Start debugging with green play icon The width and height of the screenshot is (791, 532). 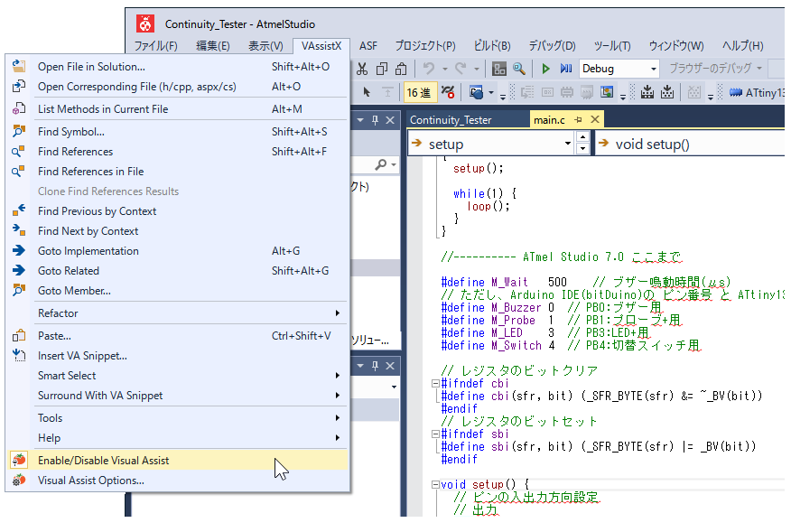coord(545,69)
